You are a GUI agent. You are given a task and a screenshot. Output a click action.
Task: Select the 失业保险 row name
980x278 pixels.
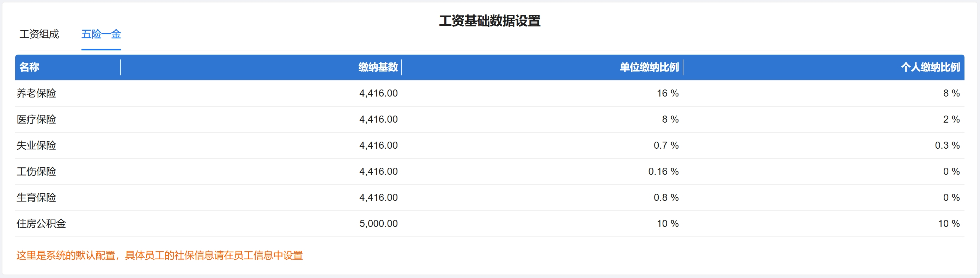pyautogui.click(x=37, y=145)
